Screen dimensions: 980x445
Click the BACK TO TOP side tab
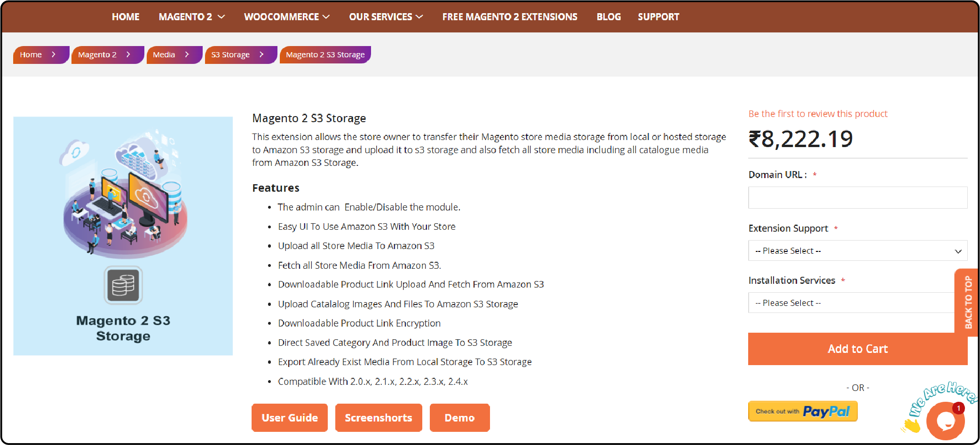click(967, 303)
